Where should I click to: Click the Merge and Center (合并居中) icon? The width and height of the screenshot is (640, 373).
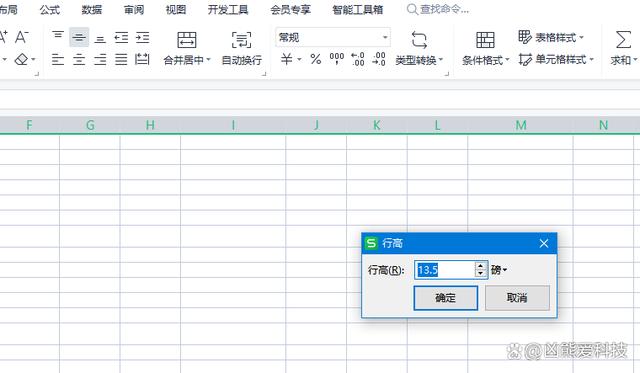pos(187,40)
